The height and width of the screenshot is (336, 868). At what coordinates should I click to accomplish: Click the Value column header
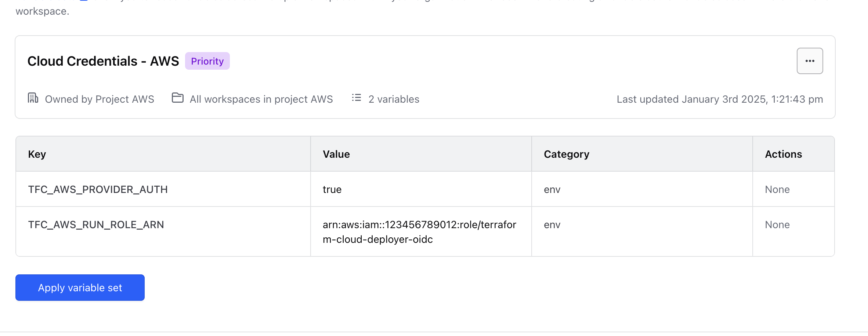click(336, 154)
